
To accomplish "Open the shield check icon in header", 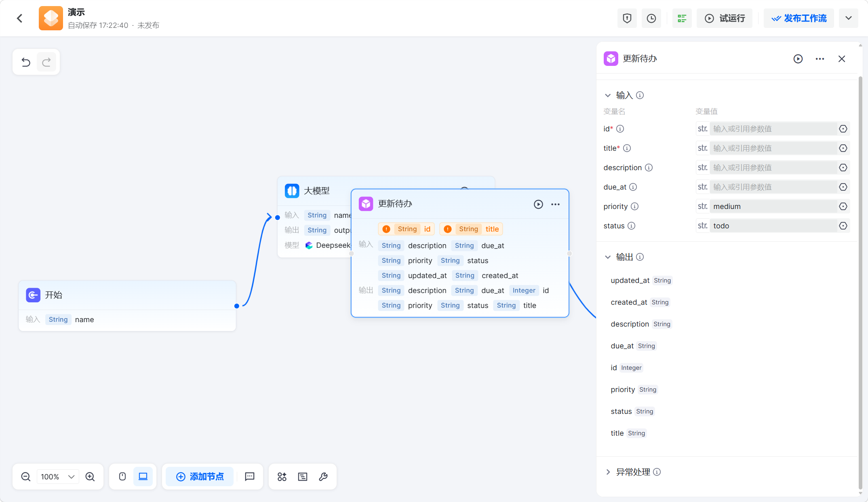I will click(627, 18).
